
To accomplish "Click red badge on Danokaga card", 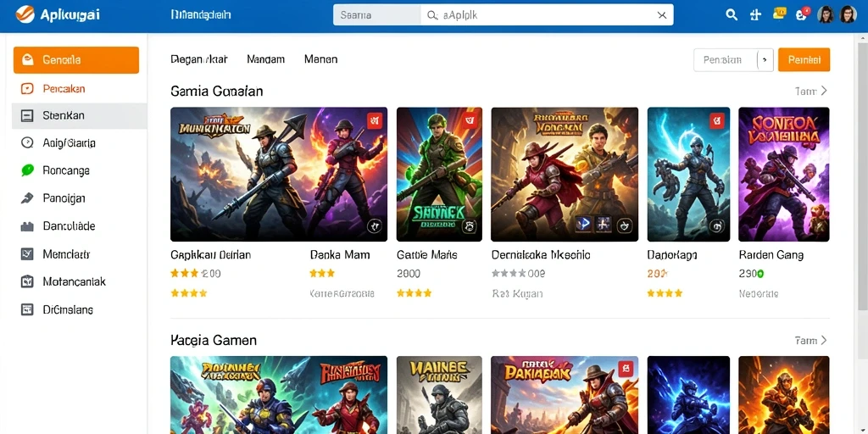I will pos(717,120).
